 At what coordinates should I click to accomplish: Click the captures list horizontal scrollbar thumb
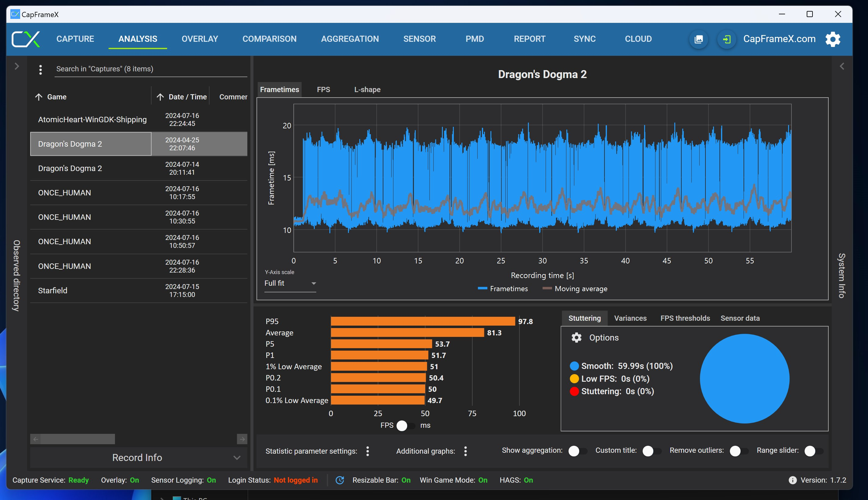coord(78,439)
